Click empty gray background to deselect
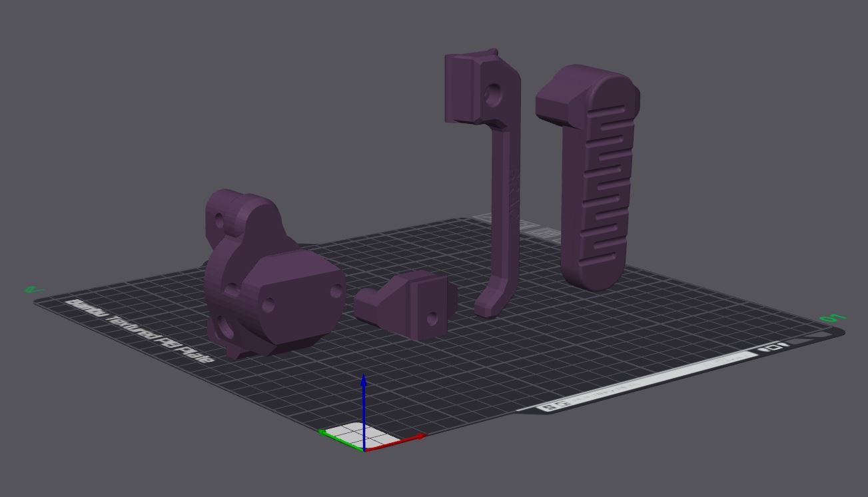 200,100
